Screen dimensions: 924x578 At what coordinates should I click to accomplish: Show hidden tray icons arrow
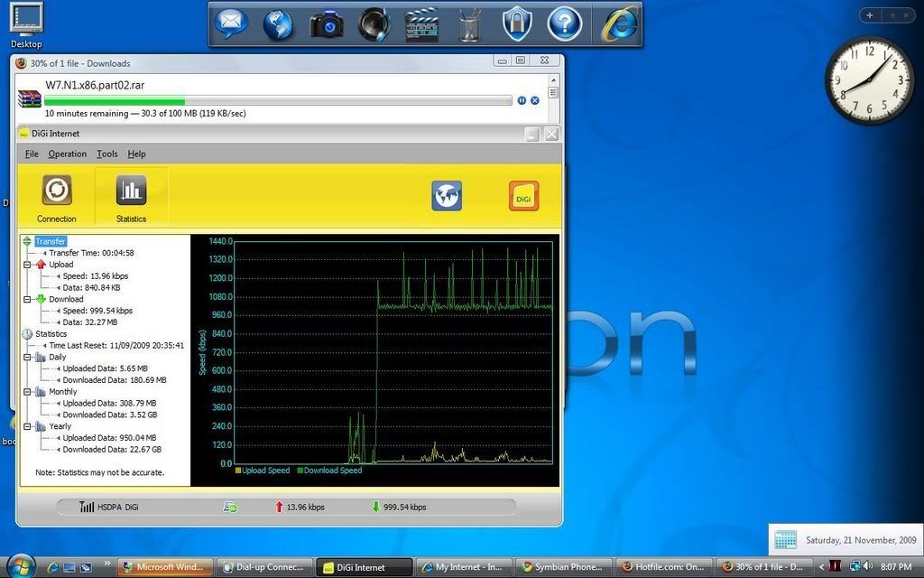click(821, 567)
